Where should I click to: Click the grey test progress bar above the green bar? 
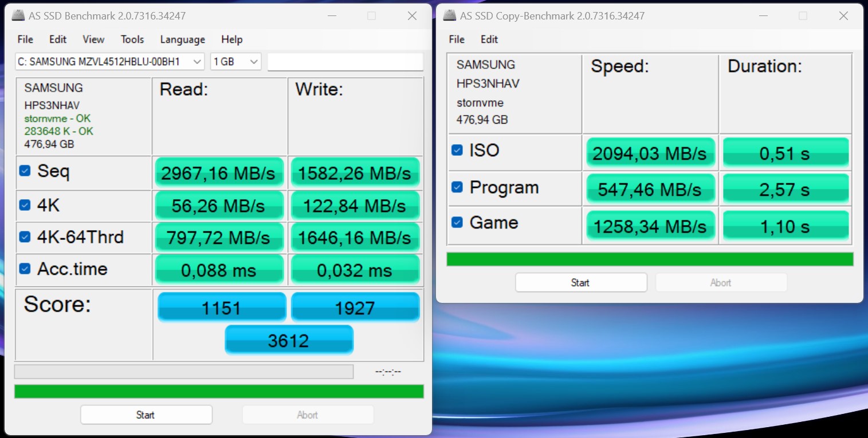tap(184, 372)
